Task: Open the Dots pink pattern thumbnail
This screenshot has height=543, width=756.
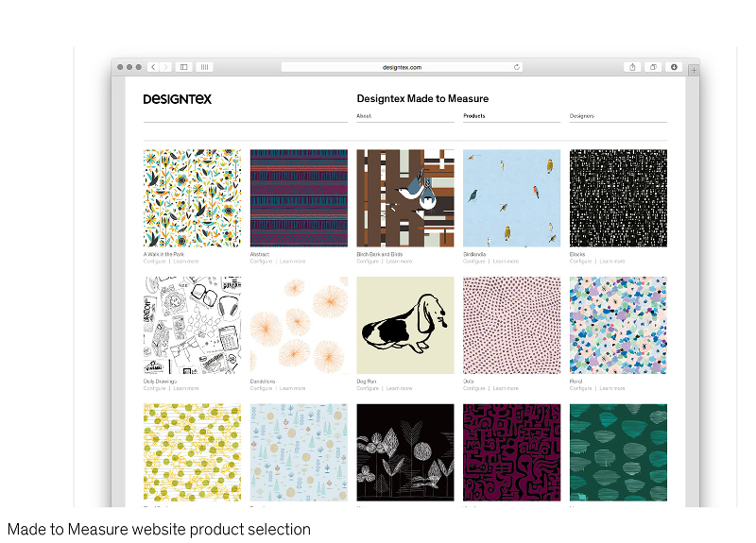Action: tap(512, 325)
